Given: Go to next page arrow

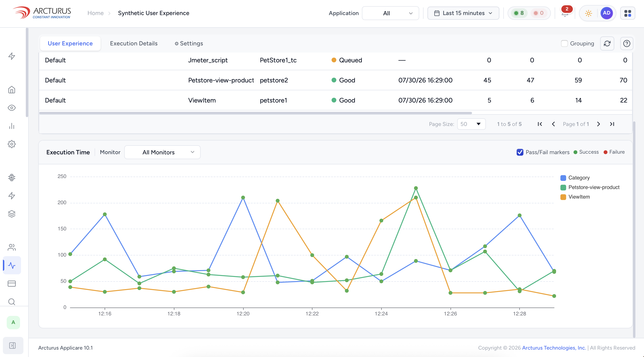Looking at the screenshot, I should 599,124.
